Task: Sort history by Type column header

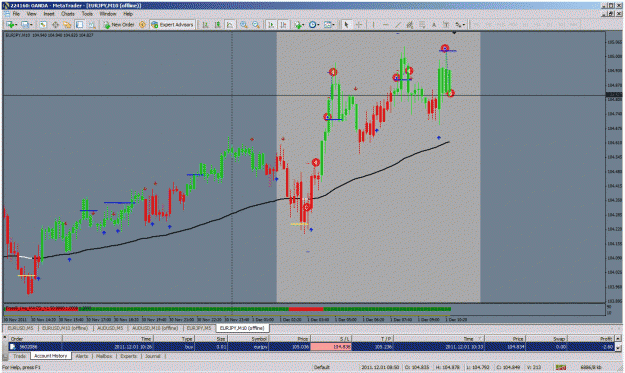Action: click(x=174, y=339)
